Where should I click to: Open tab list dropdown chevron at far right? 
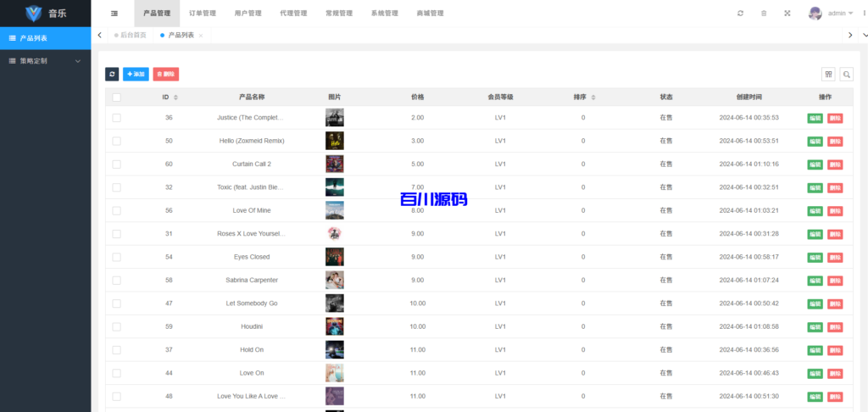tap(864, 35)
